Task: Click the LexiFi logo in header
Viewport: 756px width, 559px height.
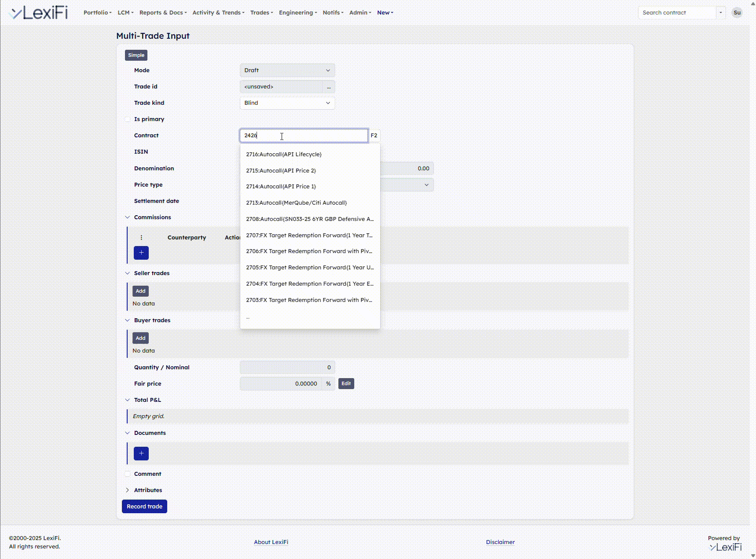Action: 40,13
